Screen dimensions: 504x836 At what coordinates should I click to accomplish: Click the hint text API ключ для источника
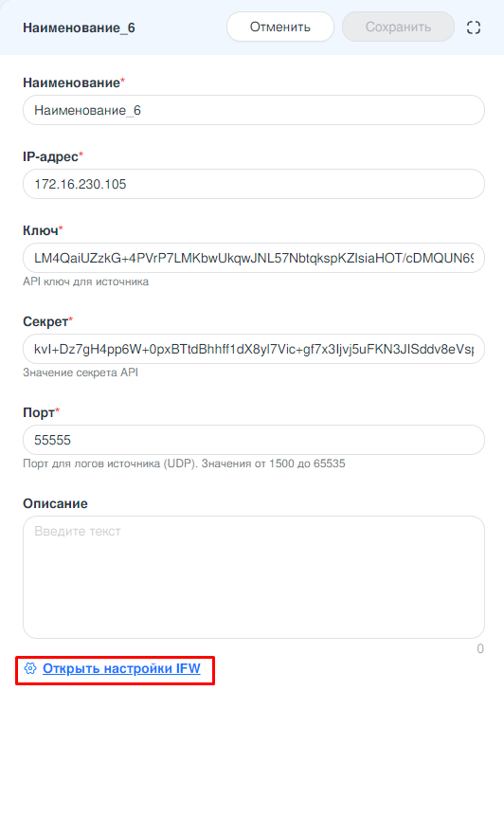pos(86,282)
